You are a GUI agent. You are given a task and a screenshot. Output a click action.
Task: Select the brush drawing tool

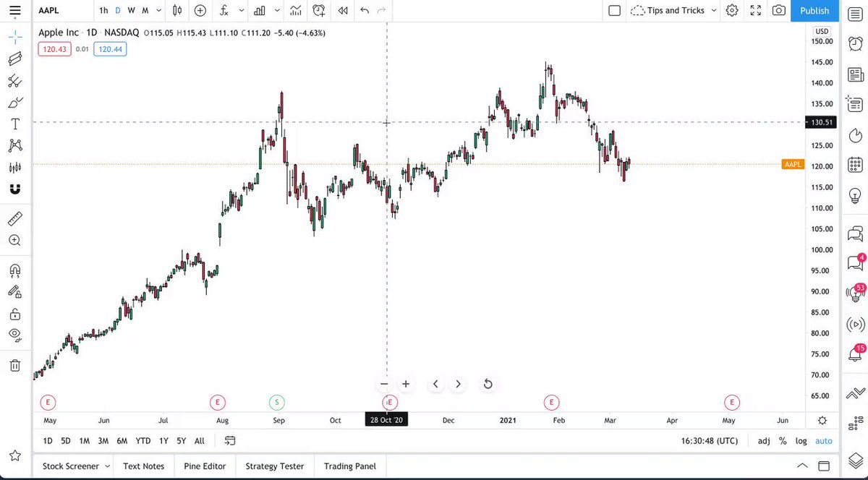click(x=14, y=103)
